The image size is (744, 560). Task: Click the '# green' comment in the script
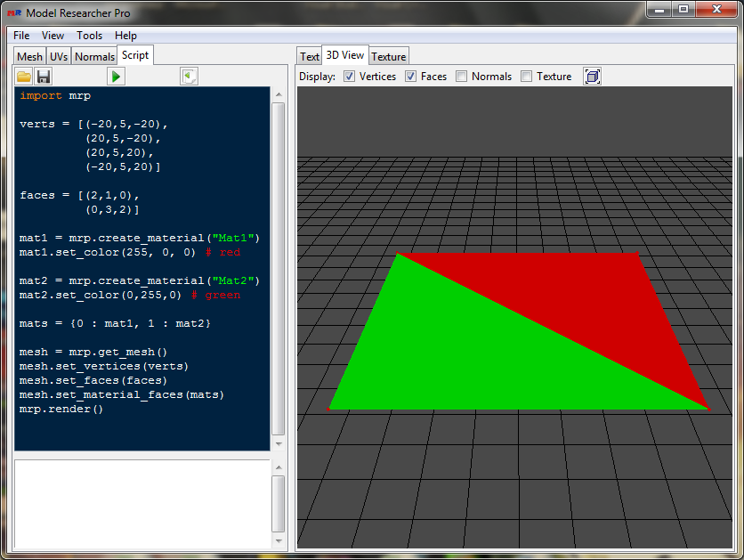(x=216, y=295)
